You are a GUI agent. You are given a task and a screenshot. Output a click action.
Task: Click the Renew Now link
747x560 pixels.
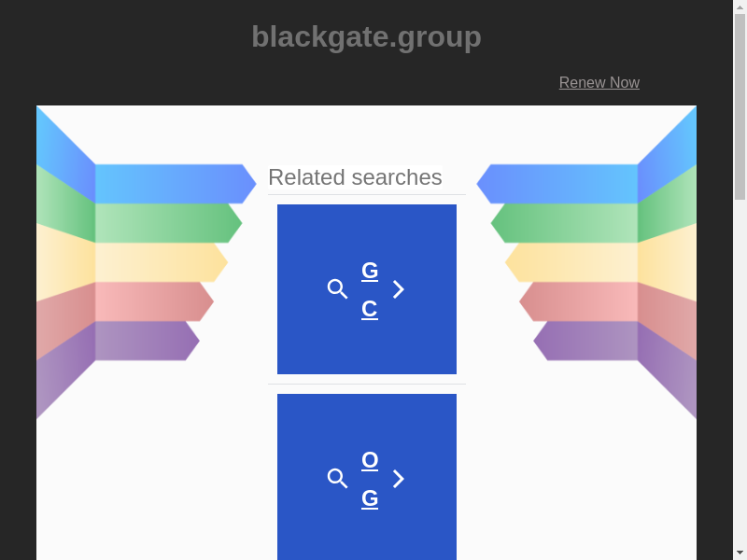pos(599,83)
